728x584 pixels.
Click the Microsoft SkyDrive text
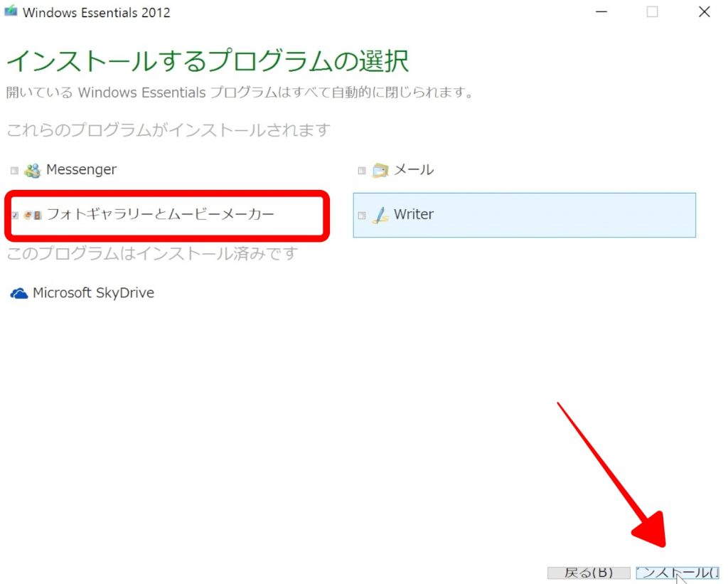[93, 293]
